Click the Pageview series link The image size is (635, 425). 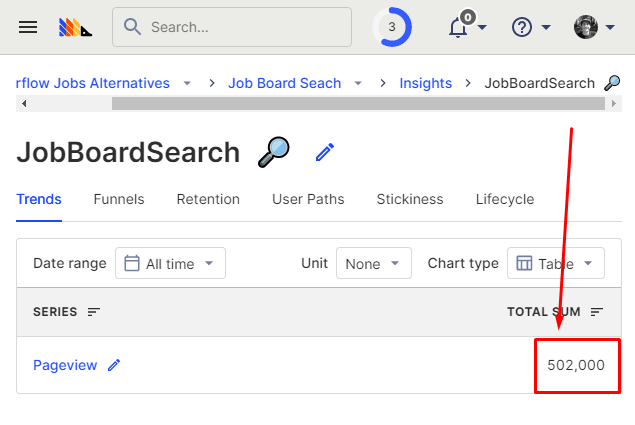pos(65,365)
